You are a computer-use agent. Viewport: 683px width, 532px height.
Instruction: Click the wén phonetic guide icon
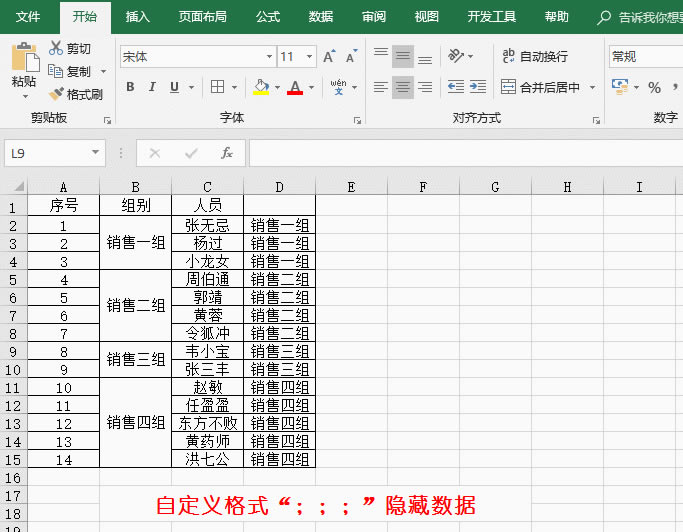coord(338,87)
